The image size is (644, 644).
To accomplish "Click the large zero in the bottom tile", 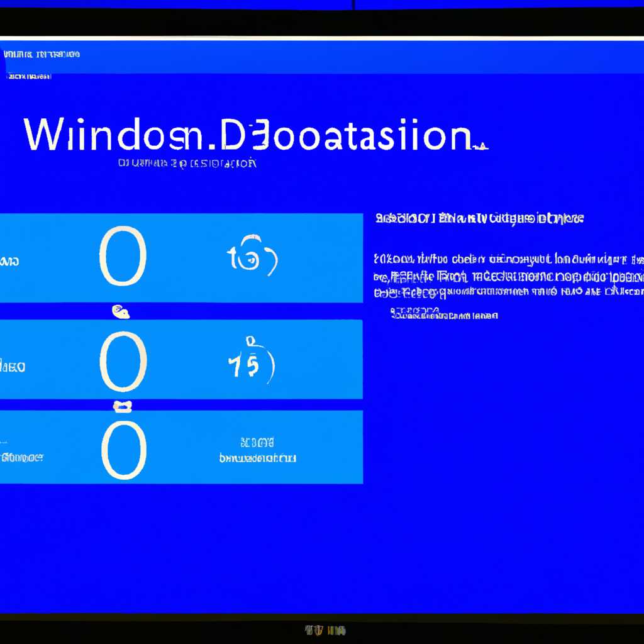I will click(124, 450).
